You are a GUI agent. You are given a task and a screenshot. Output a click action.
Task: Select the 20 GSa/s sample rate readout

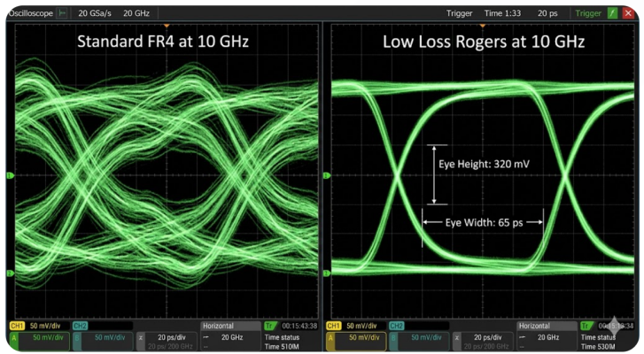tap(95, 13)
